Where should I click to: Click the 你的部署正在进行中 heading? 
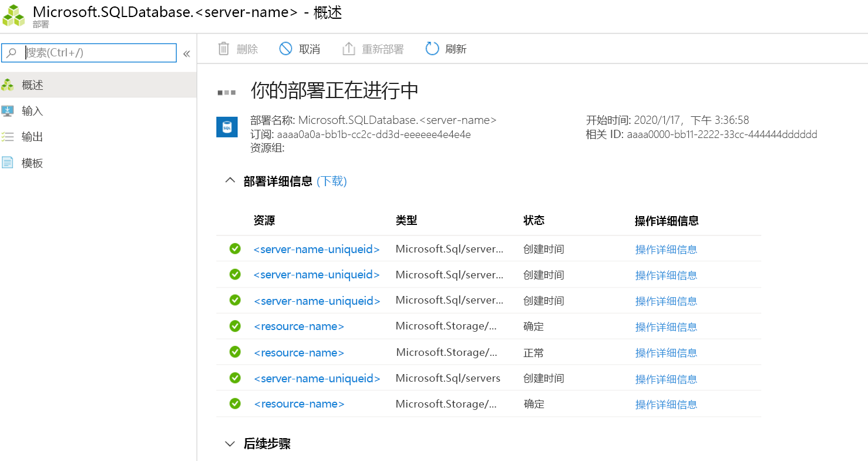point(335,91)
